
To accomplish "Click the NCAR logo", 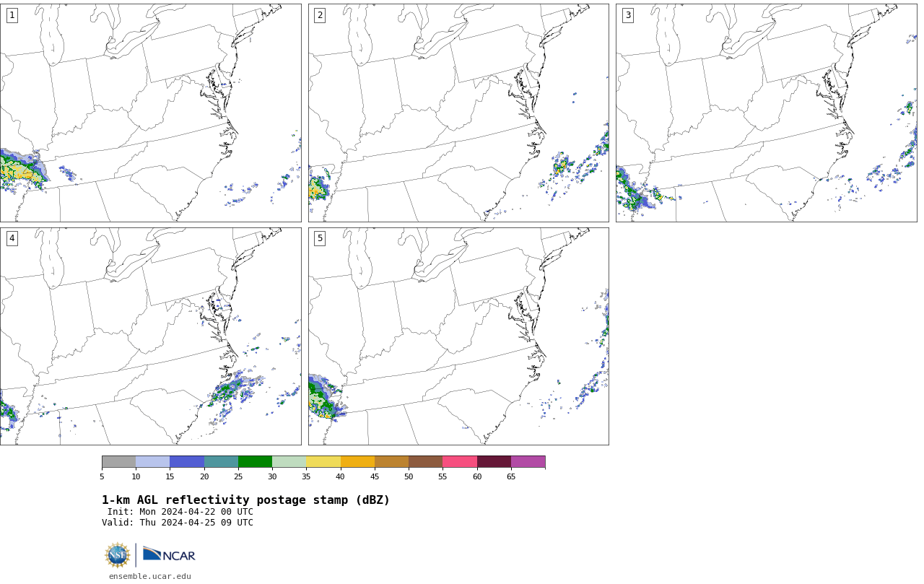I will pyautogui.click(x=169, y=554).
